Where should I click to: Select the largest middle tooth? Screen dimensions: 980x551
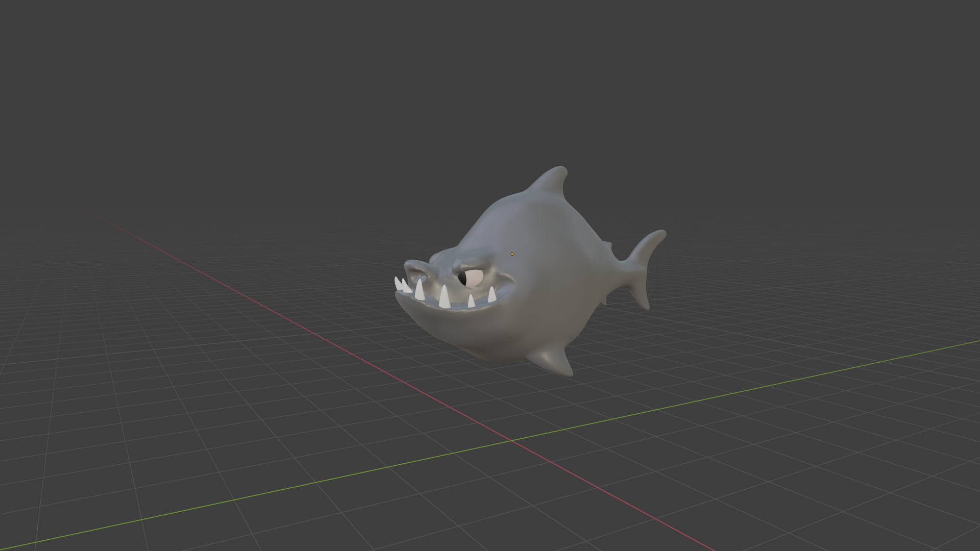click(x=444, y=297)
